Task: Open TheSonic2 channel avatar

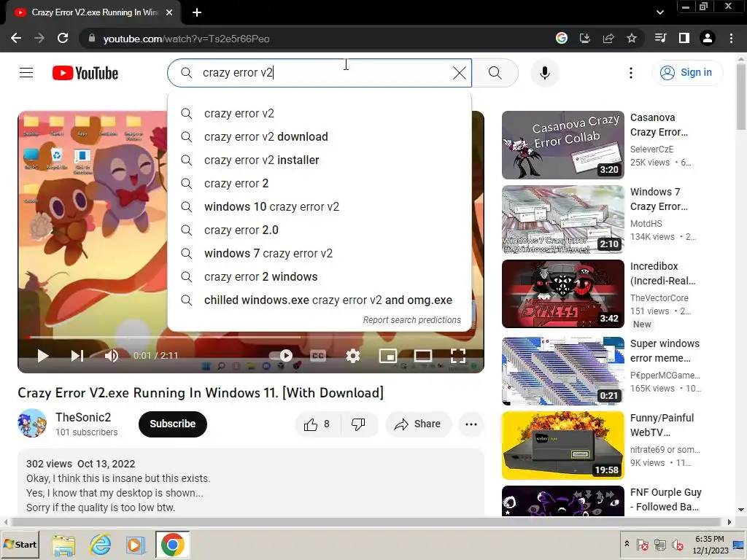Action: coord(32,423)
